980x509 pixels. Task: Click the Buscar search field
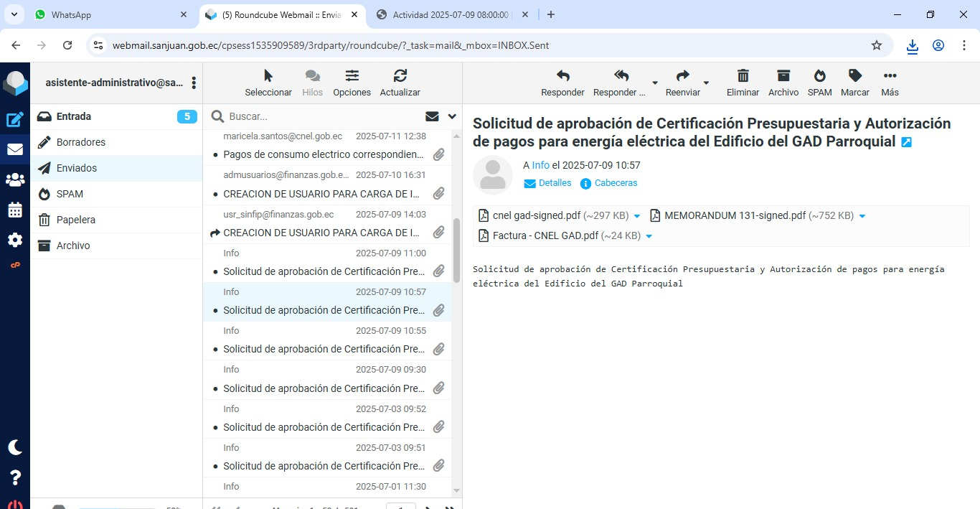pos(323,116)
